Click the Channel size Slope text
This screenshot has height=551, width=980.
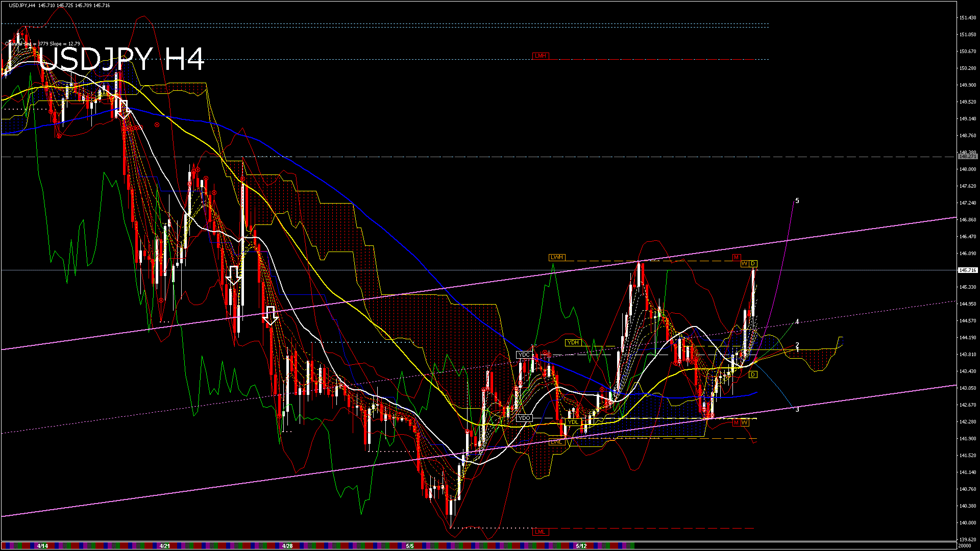tap(43, 44)
